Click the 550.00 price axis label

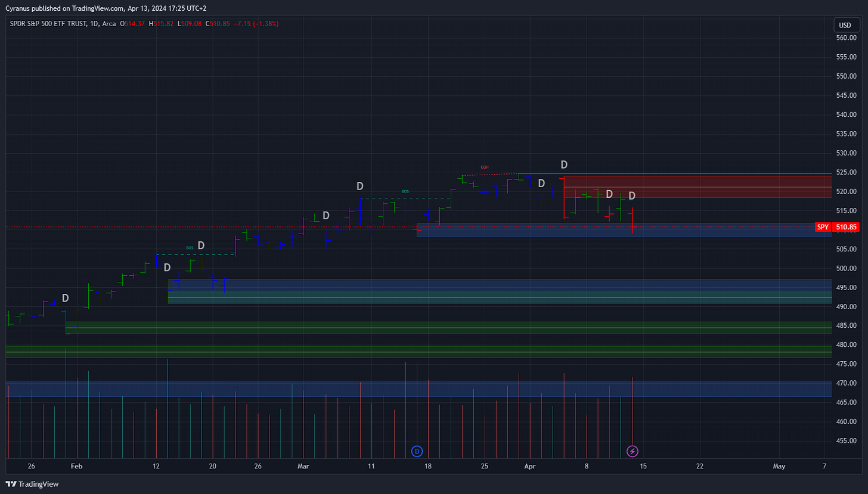click(847, 76)
